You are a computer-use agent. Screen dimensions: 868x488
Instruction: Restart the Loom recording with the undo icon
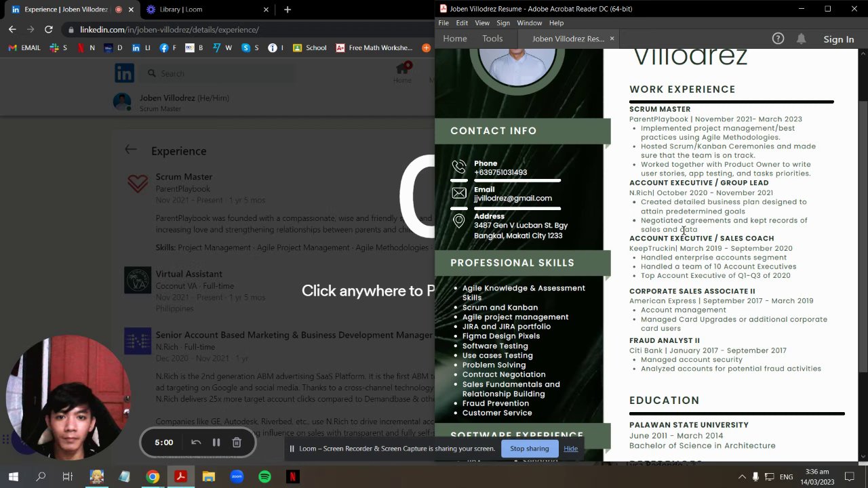point(196,443)
